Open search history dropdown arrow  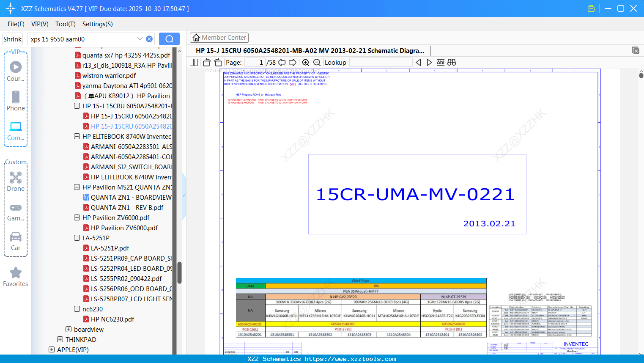140,39
